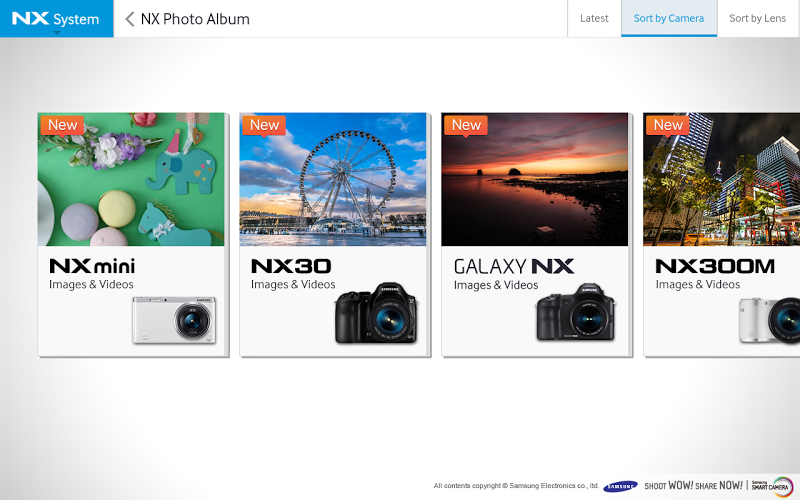Open the NX mini macaron photo thumbnail
This screenshot has height=500, width=800.
131,179
